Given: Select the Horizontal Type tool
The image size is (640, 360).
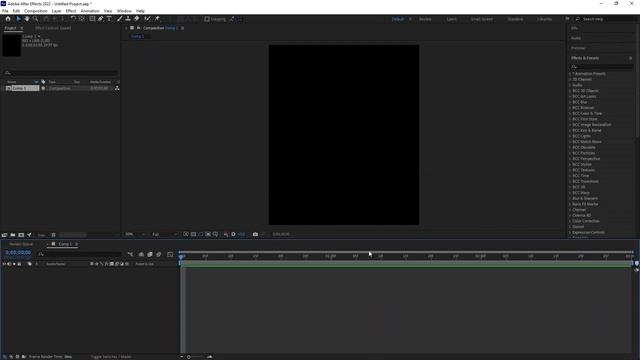Looking at the screenshot, I should coord(109,19).
